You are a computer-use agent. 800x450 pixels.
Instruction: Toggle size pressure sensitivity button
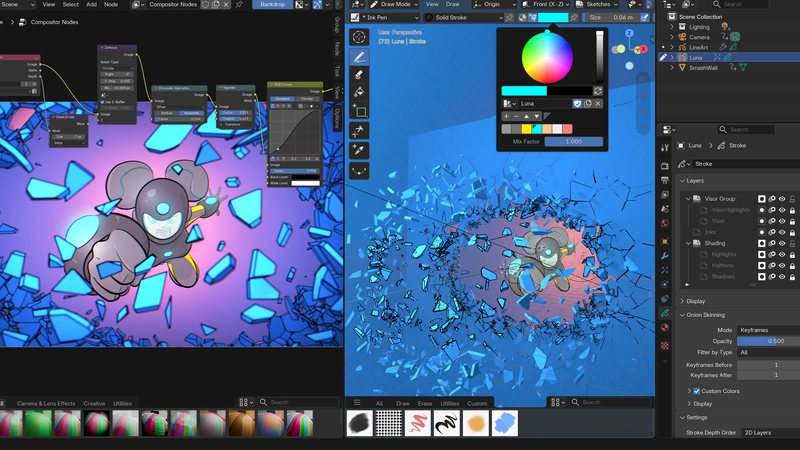click(x=645, y=17)
